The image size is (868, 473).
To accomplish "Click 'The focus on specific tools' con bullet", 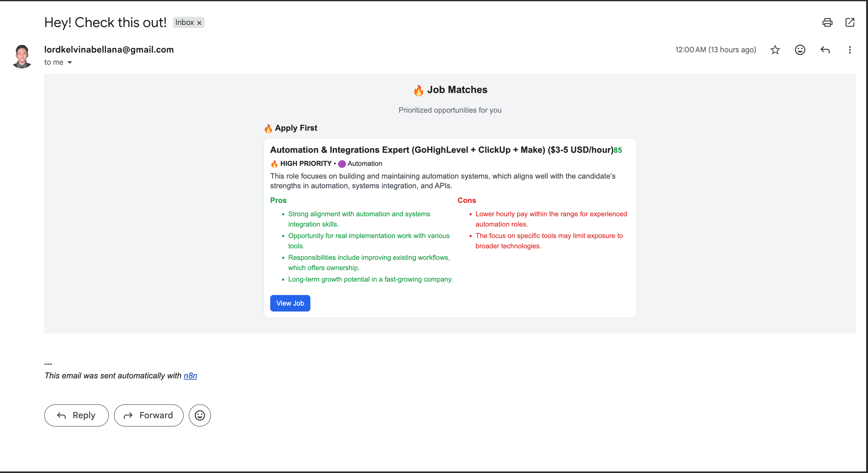I will (x=549, y=241).
